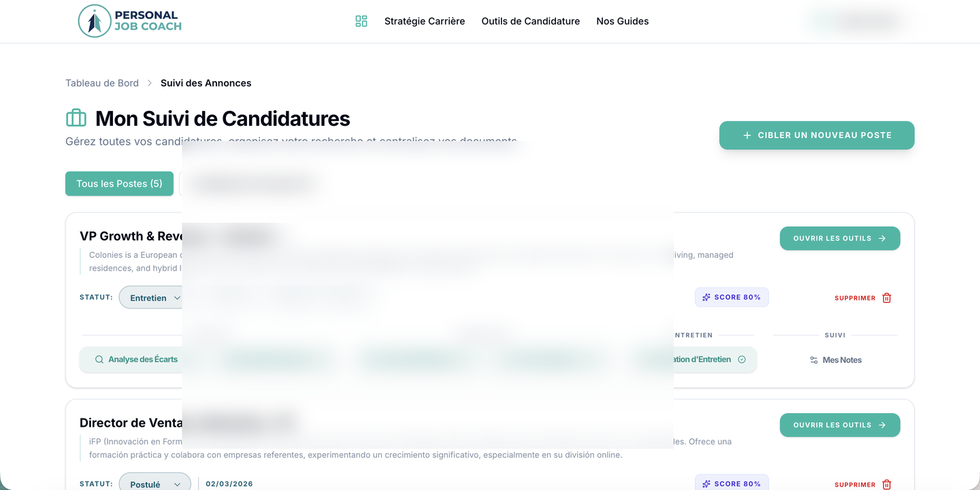
Task: Click the trash icon on Director de Ventas card
Action: 887,485
